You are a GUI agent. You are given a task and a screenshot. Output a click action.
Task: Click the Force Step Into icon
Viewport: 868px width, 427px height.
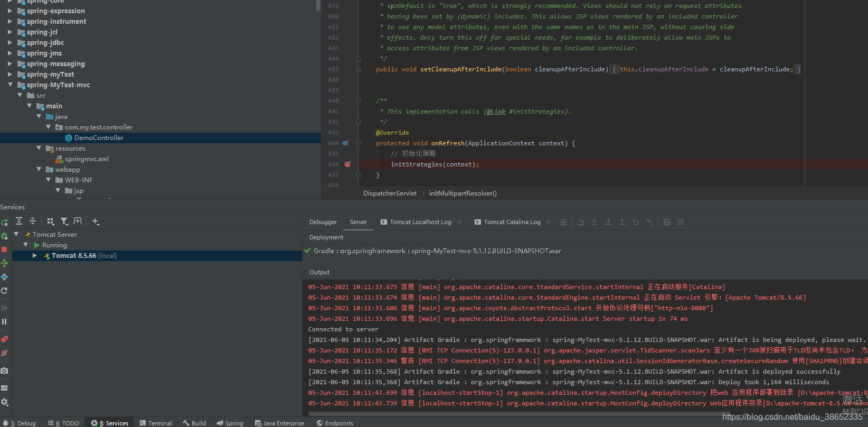608,222
